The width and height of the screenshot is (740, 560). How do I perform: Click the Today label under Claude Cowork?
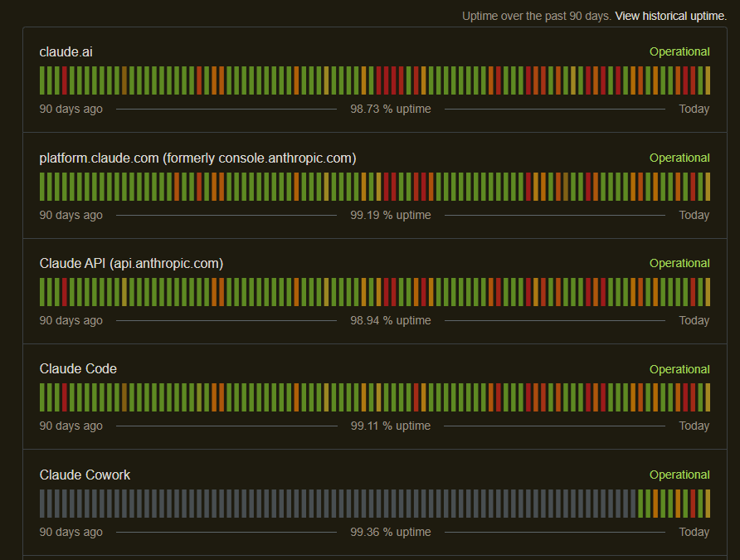coord(694,532)
